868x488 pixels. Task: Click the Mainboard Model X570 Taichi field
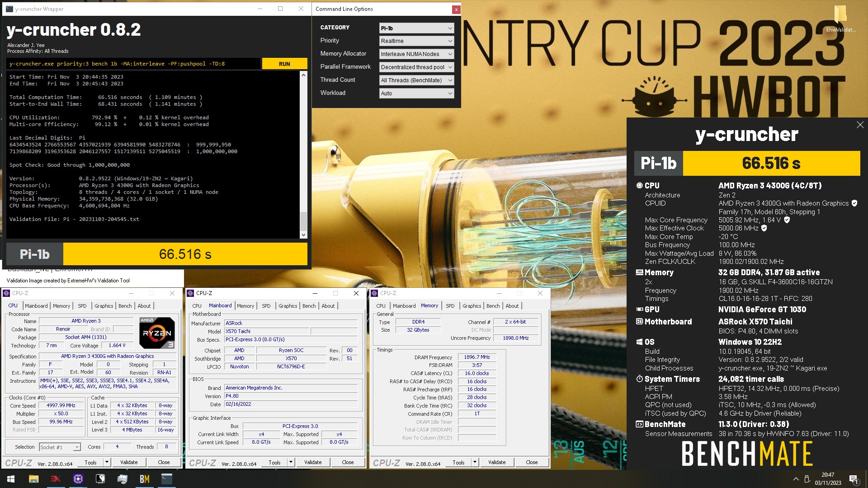267,331
